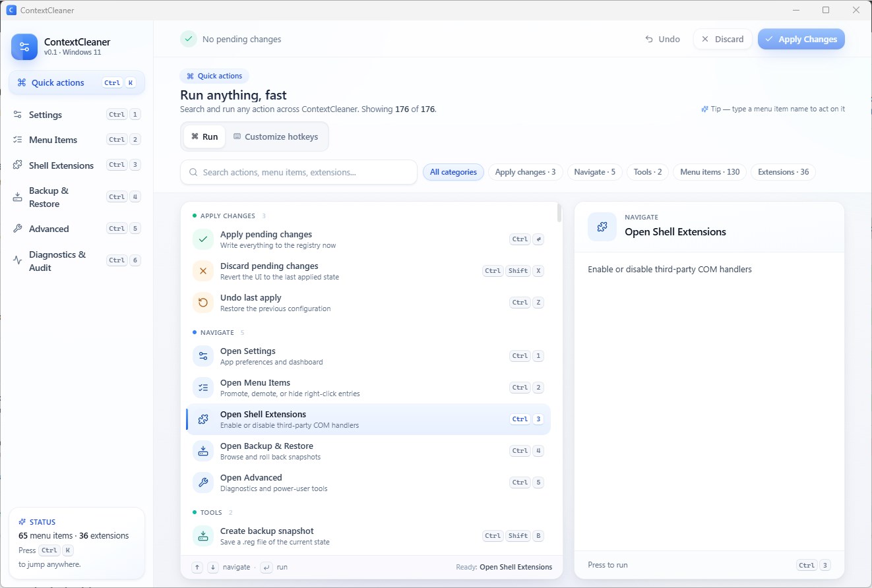
Task: Click the "Run anything, fast" heading
Action: (234, 95)
